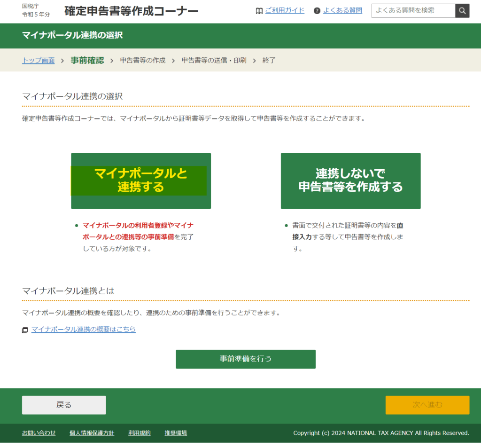Select 申告書等の送信・印刷 step in the breadcrumb
This screenshot has height=448, width=481.
point(214,61)
